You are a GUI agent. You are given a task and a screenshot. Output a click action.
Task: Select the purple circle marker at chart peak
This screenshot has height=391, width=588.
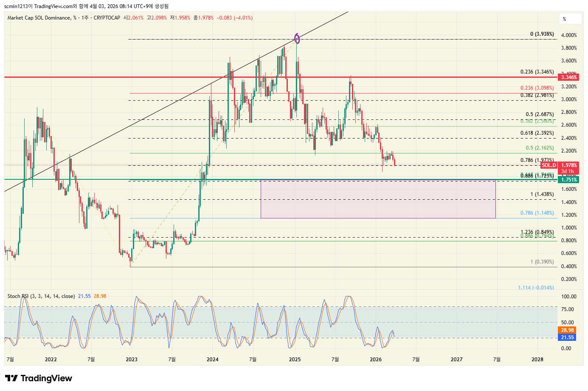[x=297, y=39]
